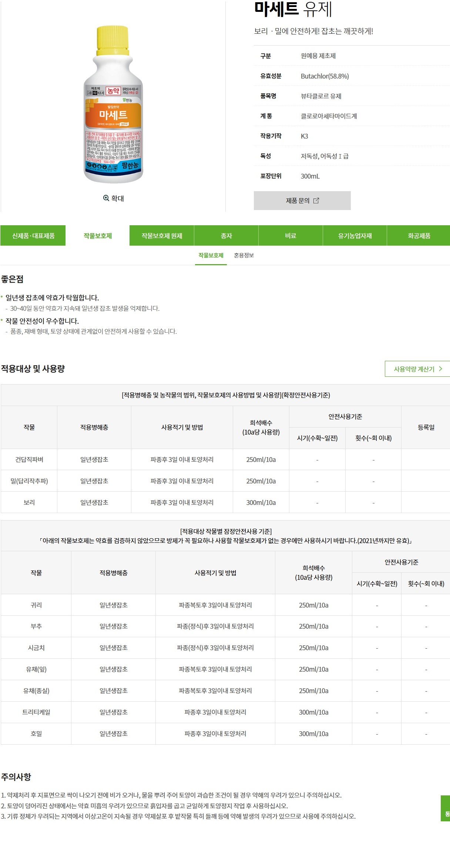Open the 사용약량 계산기 calculator button
The width and height of the screenshot is (450, 868).
pos(417,369)
